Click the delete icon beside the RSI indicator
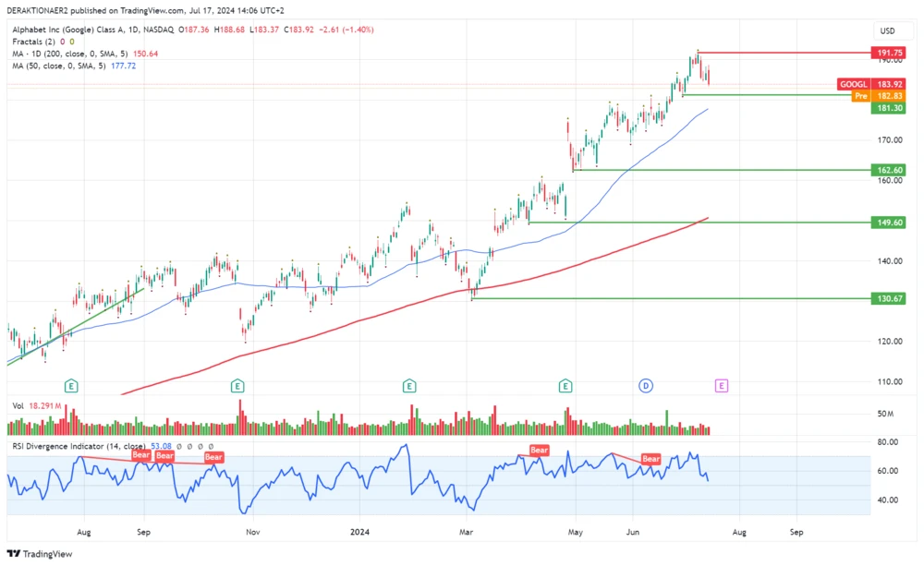The image size is (924, 566). [x=201, y=446]
